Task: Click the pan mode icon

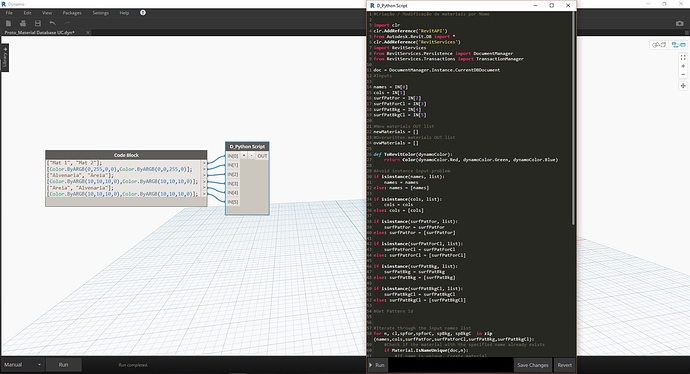Action: click(683, 86)
